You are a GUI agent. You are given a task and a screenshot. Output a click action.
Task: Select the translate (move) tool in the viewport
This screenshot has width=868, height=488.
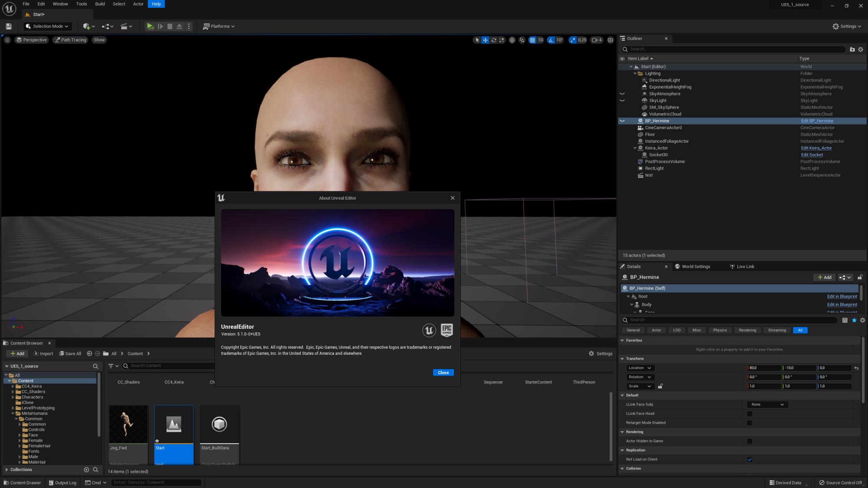pyautogui.click(x=485, y=40)
